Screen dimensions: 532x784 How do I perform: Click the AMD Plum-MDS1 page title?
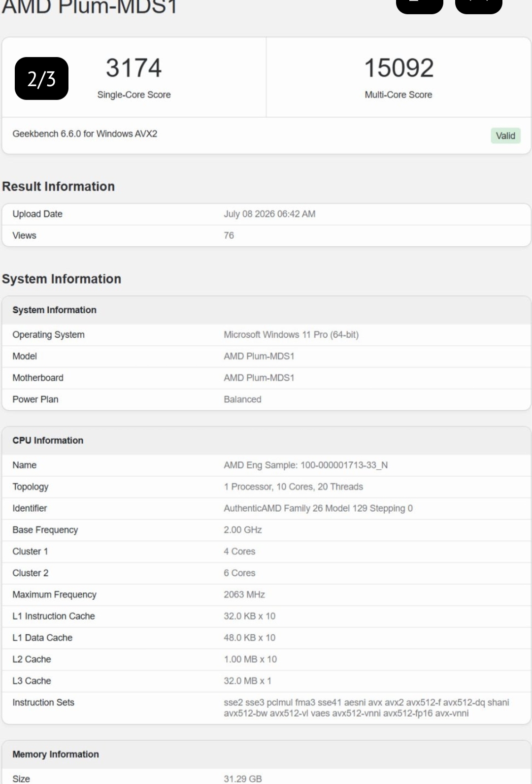89,7
